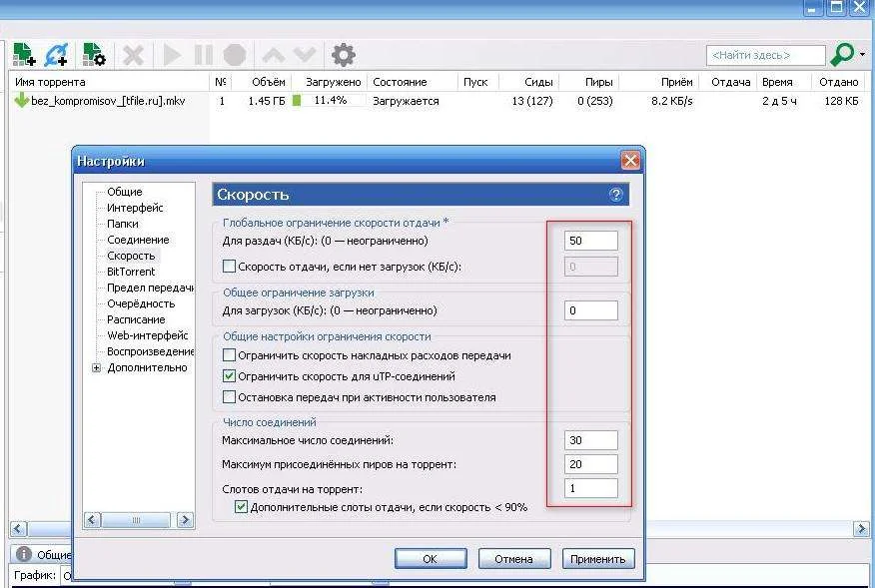Click the Move Up Queue arrow icon
This screenshot has width=875, height=588.
tap(274, 55)
